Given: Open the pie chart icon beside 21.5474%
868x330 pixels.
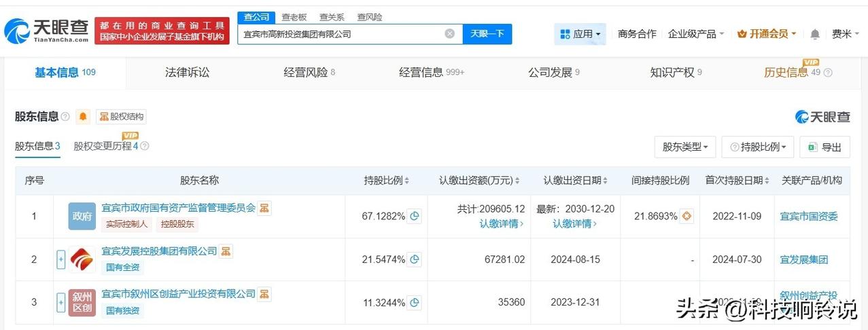Looking at the screenshot, I should [415, 259].
